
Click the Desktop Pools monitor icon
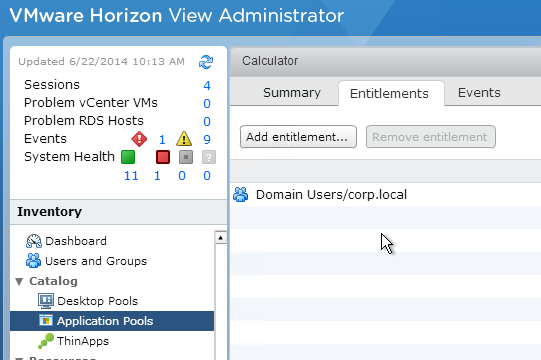pyautogui.click(x=46, y=301)
